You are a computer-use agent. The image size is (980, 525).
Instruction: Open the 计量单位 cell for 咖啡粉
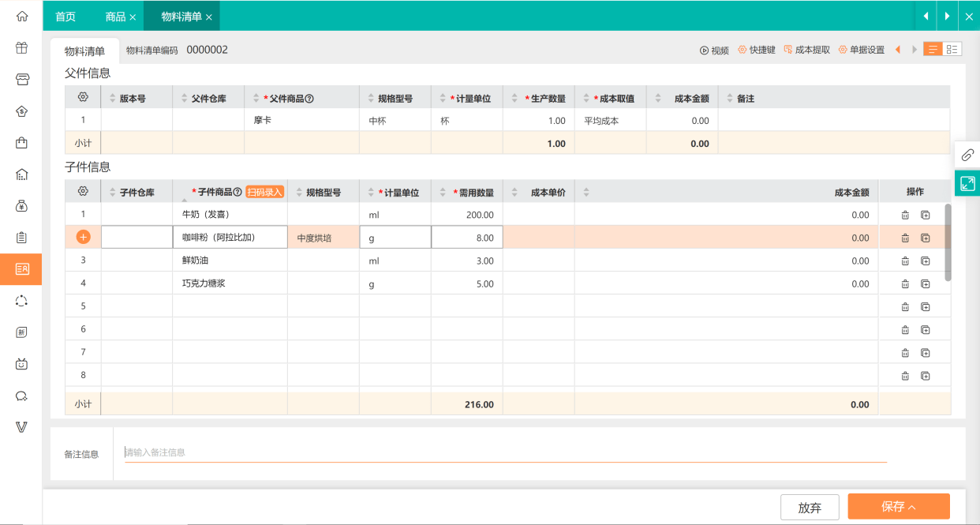click(x=395, y=238)
